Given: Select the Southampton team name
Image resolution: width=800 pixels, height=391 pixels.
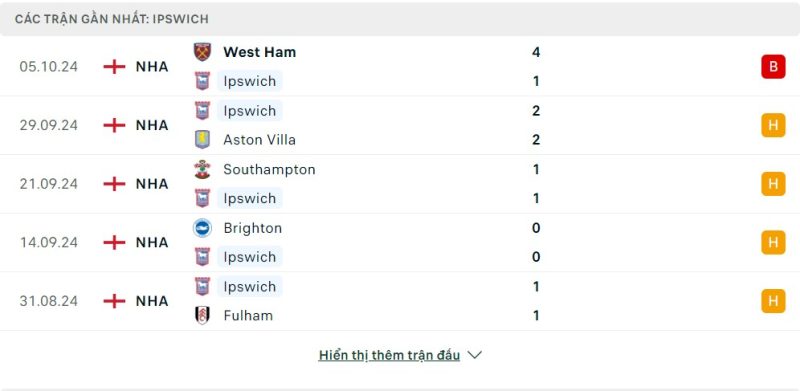Looking at the screenshot, I should tap(269, 169).
